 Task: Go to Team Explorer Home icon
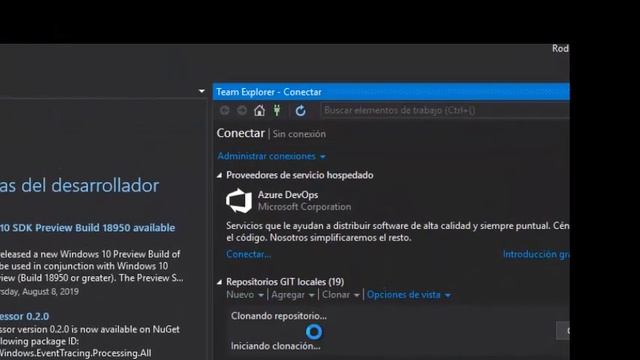tap(259, 111)
